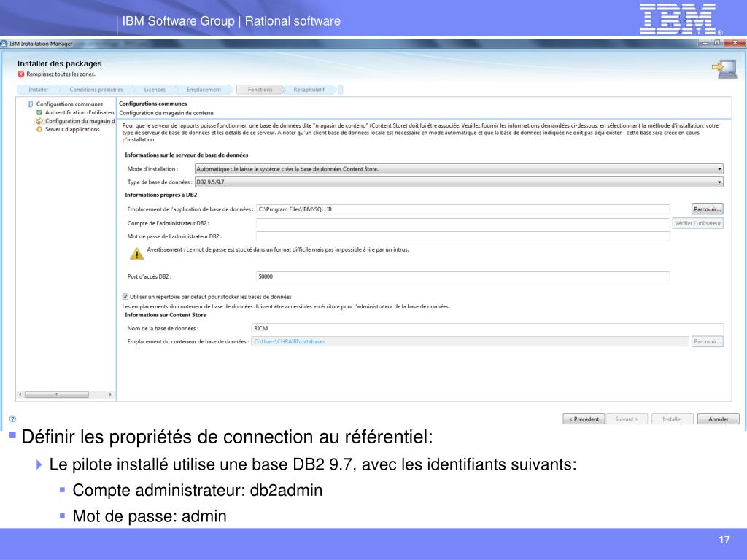Select Serveur d'applications tree node
This screenshot has width=747, height=560.
pyautogui.click(x=72, y=129)
